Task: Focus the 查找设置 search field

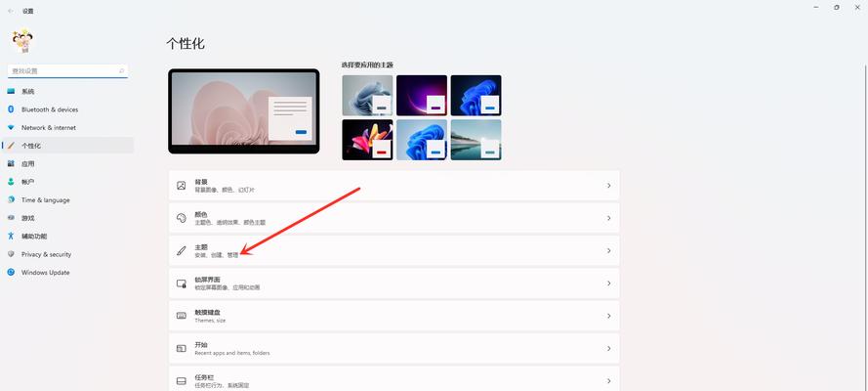Action: click(x=67, y=71)
